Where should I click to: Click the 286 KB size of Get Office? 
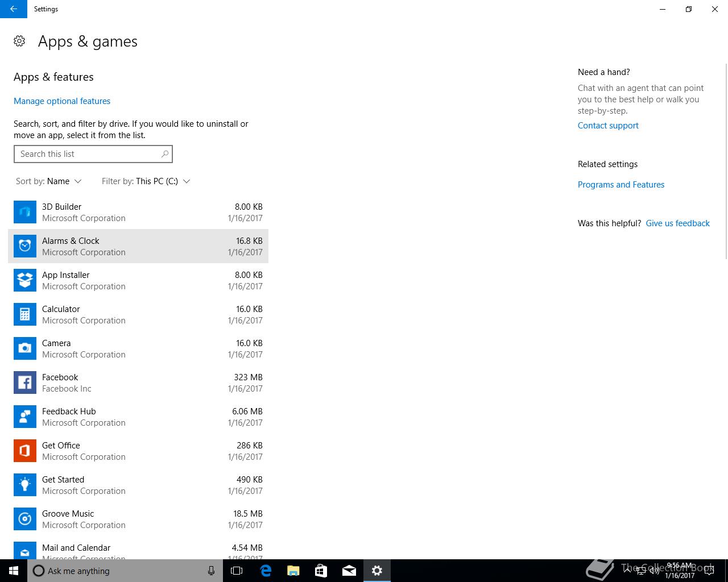pyautogui.click(x=250, y=446)
